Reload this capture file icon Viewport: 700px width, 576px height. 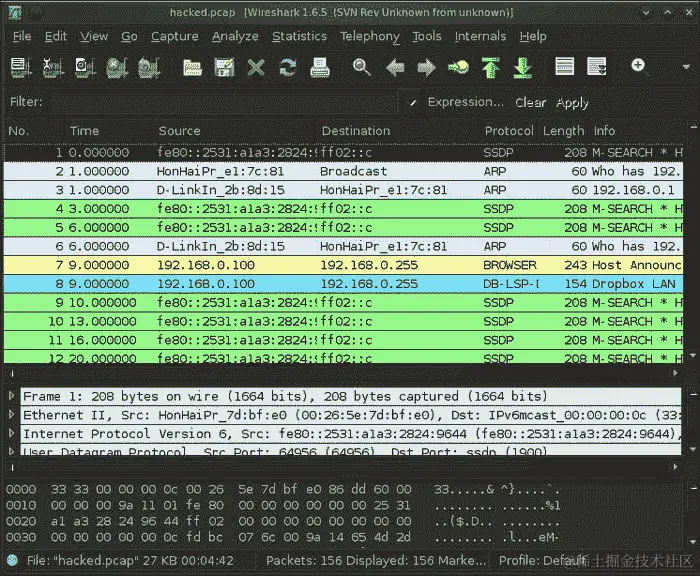[288, 67]
